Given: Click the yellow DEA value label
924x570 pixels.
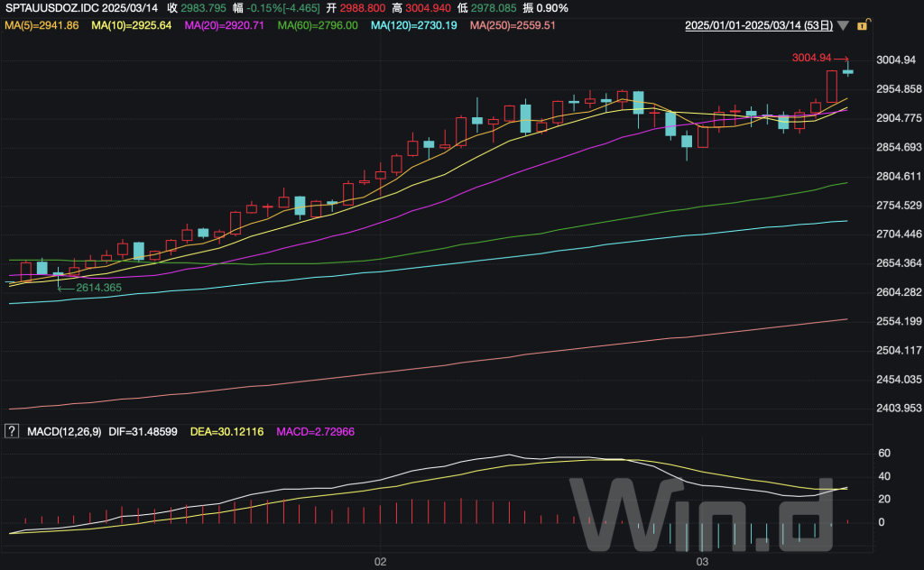Looking at the screenshot, I should [226, 432].
